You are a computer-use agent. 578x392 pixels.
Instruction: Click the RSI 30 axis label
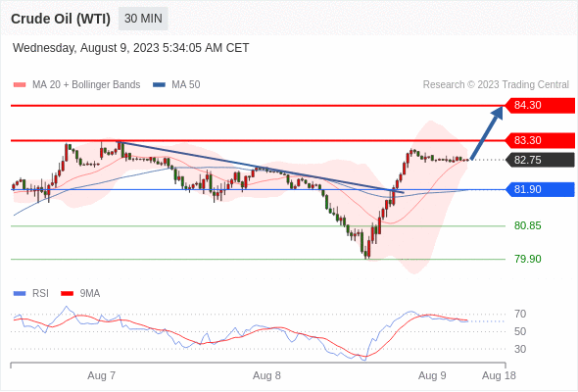(x=520, y=349)
